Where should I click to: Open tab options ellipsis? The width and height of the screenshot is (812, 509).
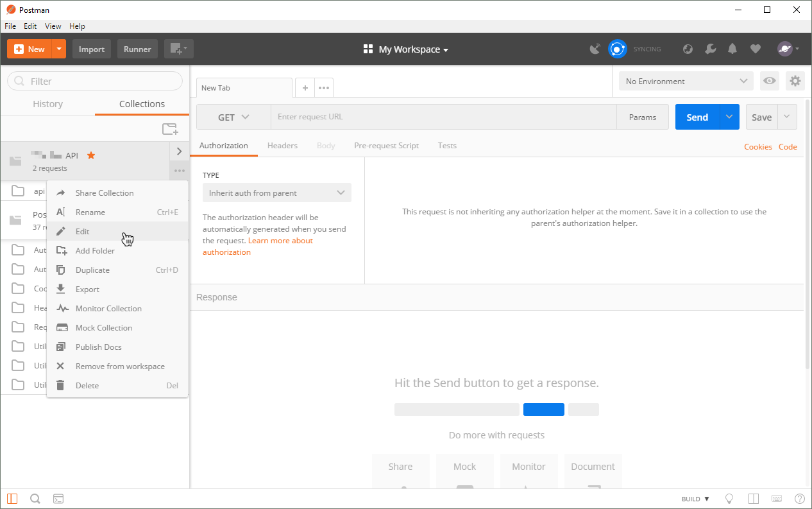coord(324,88)
